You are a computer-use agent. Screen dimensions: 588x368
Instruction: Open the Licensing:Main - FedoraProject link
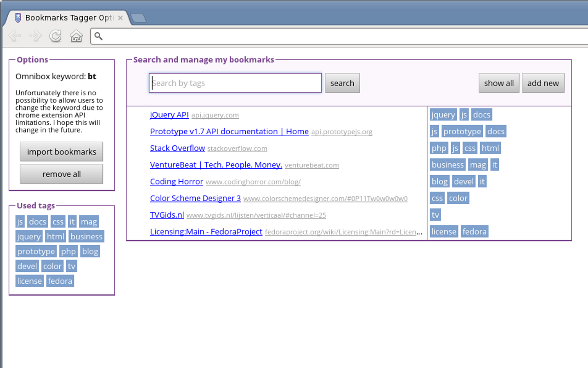(x=206, y=232)
